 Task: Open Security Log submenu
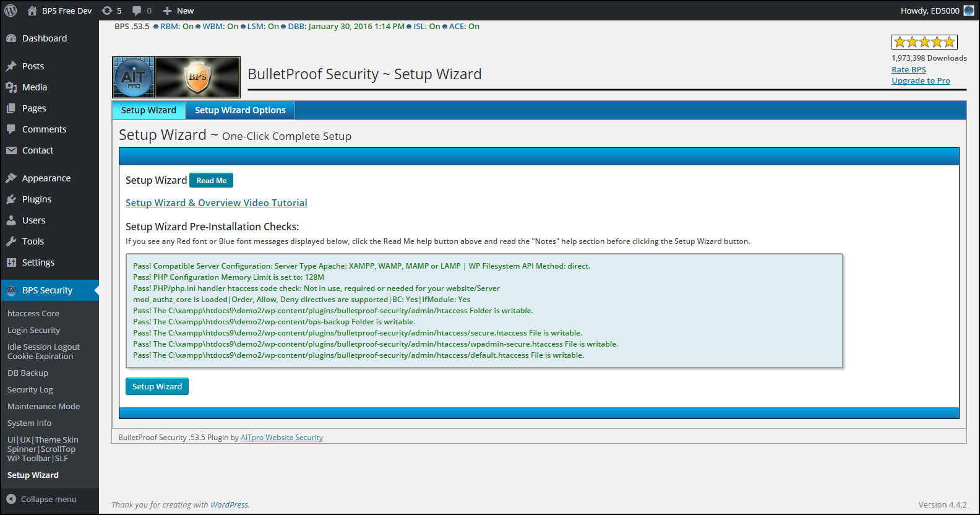30,390
